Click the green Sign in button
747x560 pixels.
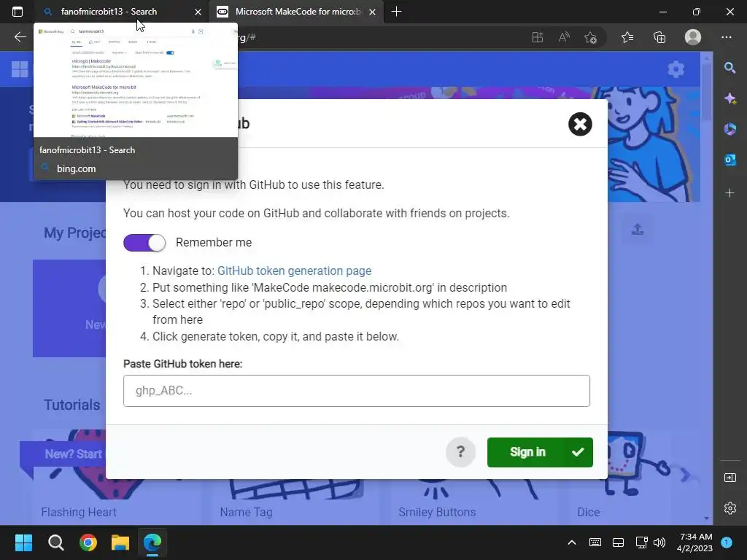tap(540, 452)
